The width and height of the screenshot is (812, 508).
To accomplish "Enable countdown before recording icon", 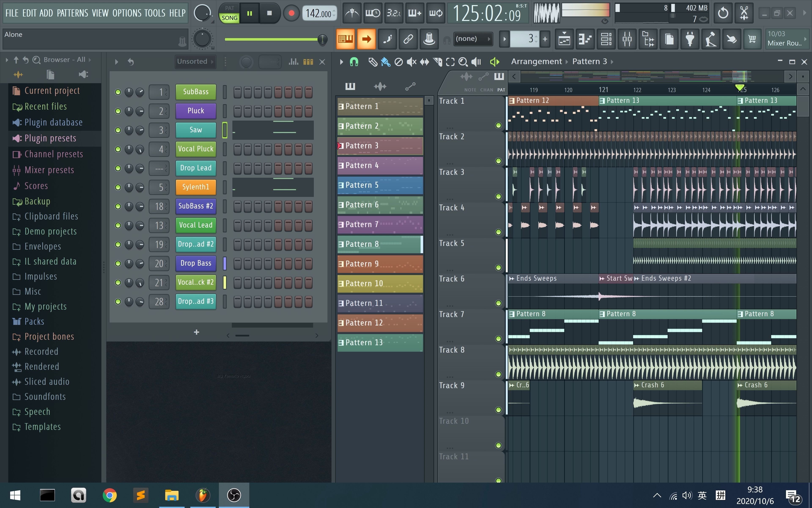I will pos(394,13).
